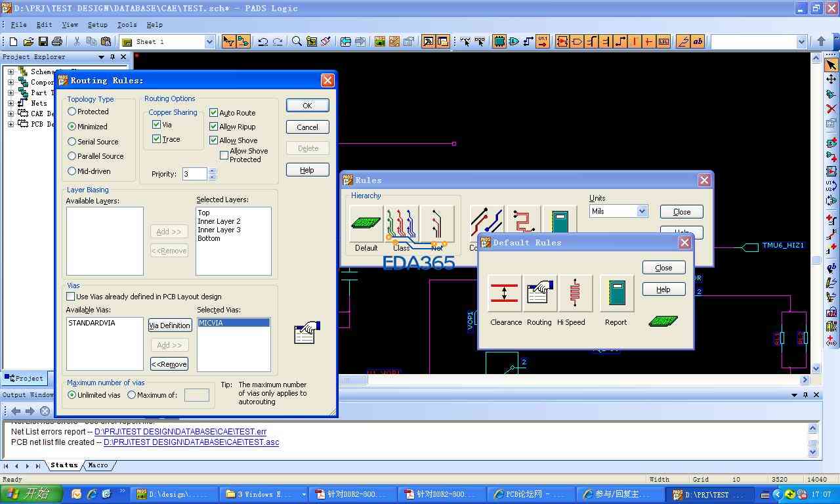Viewport: 840px width, 504px height.
Task: Open the Routing rules icon
Action: coord(539,293)
